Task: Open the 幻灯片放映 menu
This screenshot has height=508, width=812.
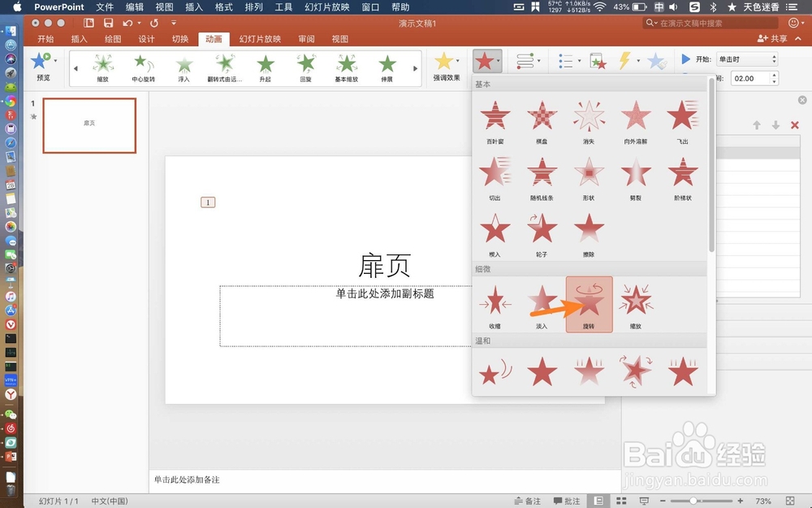Action: coord(326,7)
